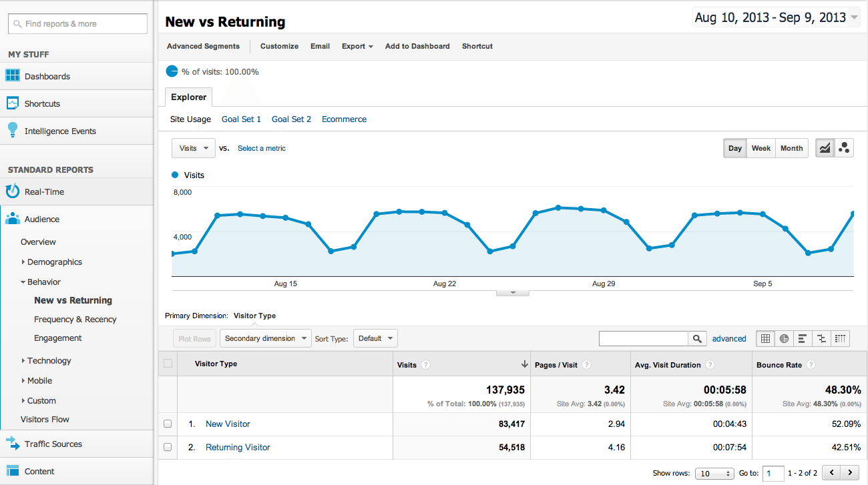Switch table to pie chart view
The width and height of the screenshot is (868, 485).
(x=784, y=339)
